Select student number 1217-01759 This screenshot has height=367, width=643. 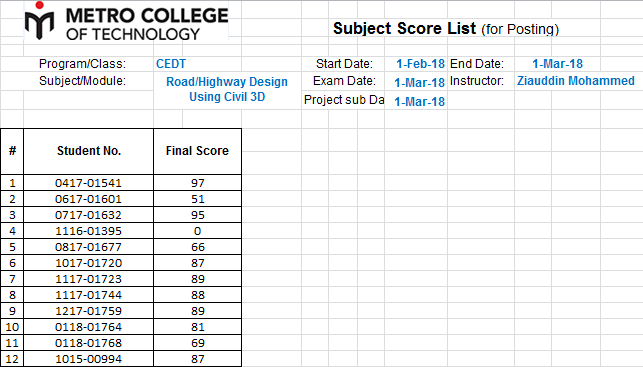click(x=89, y=311)
